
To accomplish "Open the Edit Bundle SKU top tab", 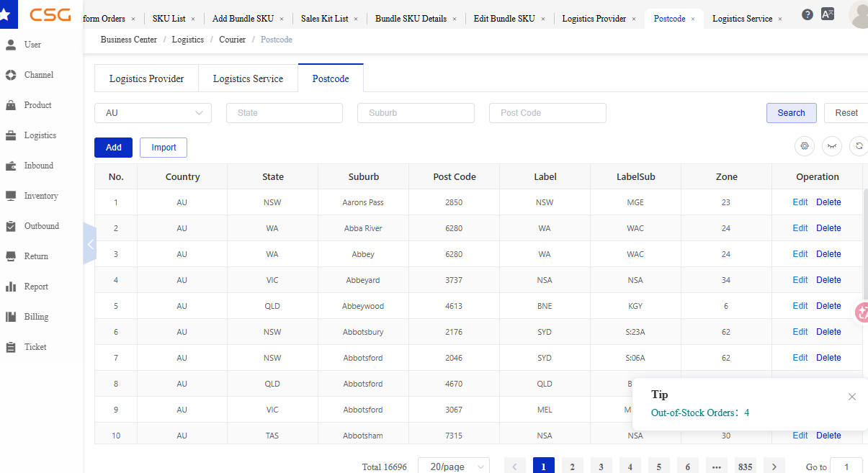I will tap(504, 19).
